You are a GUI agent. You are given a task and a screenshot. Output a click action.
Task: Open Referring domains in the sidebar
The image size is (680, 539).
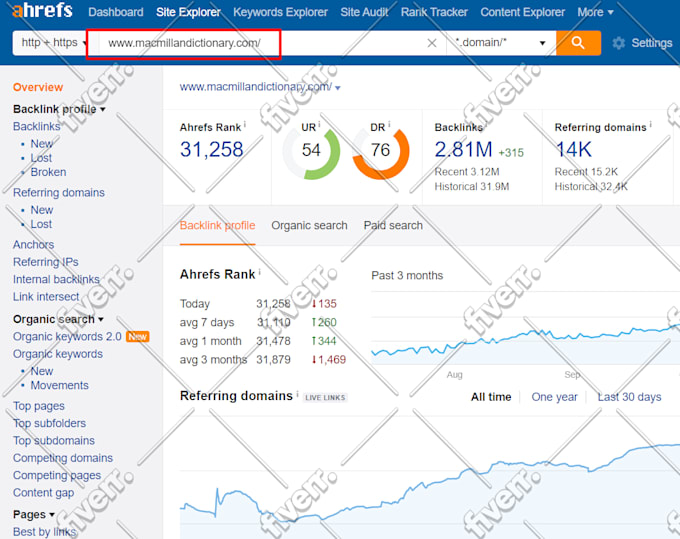pos(59,193)
